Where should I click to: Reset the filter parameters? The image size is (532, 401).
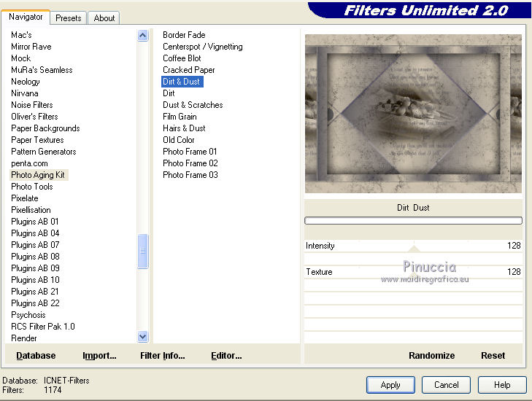click(x=493, y=356)
